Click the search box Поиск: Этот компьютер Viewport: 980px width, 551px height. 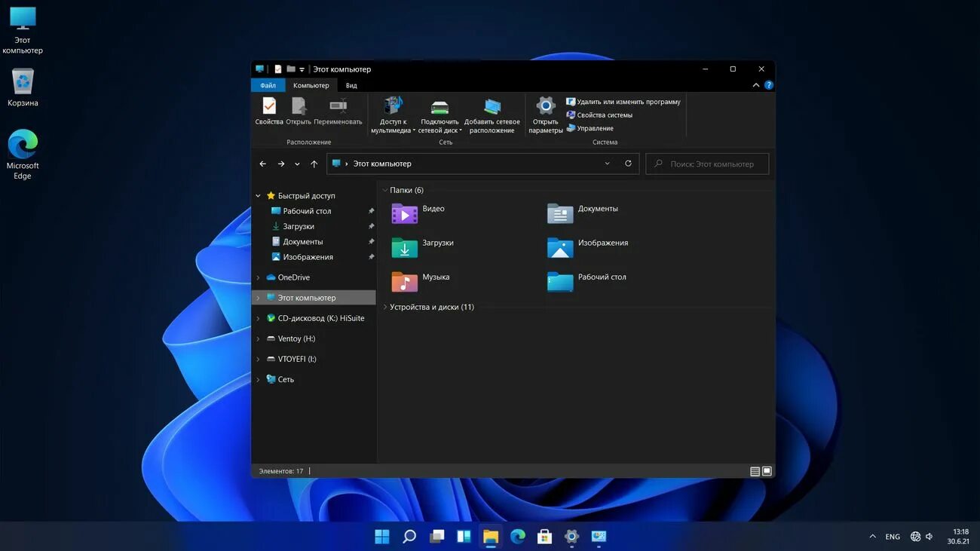pos(707,164)
